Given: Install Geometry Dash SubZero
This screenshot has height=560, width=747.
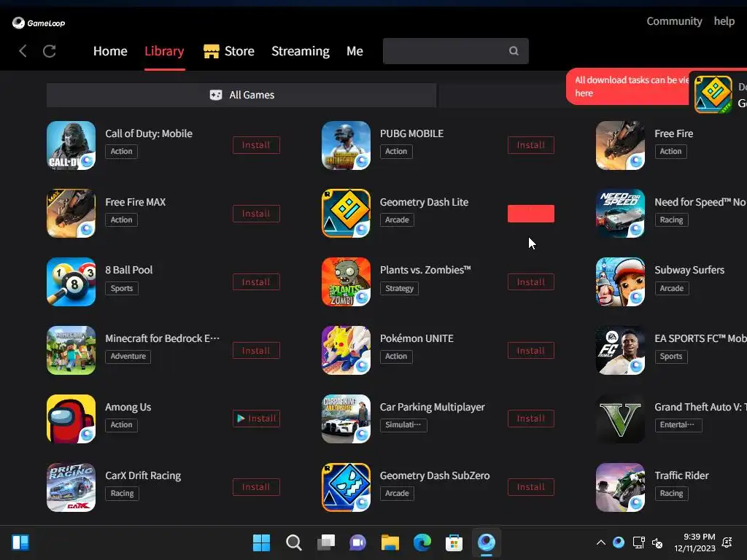Looking at the screenshot, I should point(531,486).
